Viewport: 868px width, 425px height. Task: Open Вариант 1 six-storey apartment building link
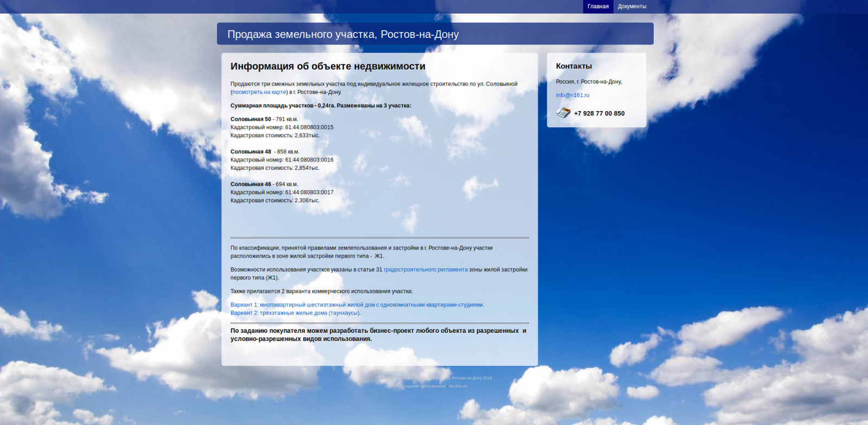[357, 305]
